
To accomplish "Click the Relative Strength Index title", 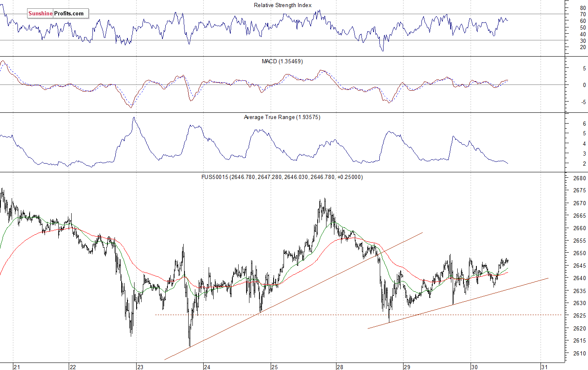I will [282, 5].
